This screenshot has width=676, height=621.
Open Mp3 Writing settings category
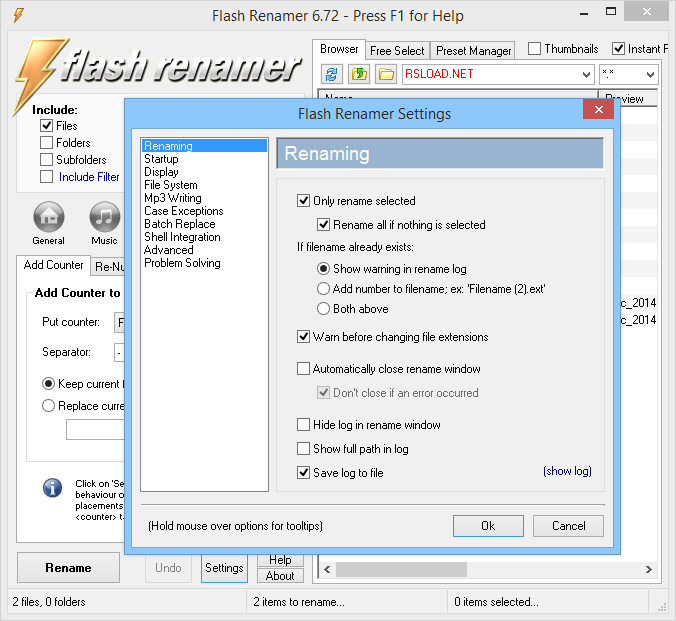click(x=173, y=198)
